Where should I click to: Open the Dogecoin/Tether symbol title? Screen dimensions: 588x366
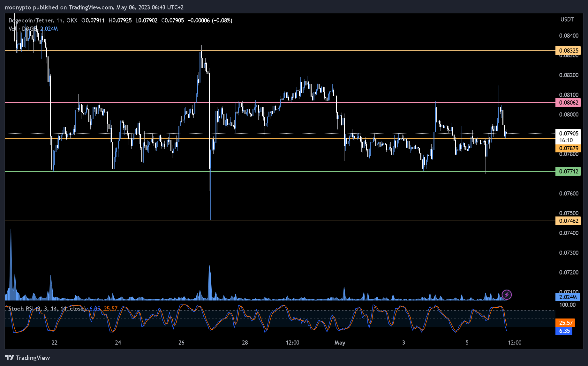click(x=43, y=20)
